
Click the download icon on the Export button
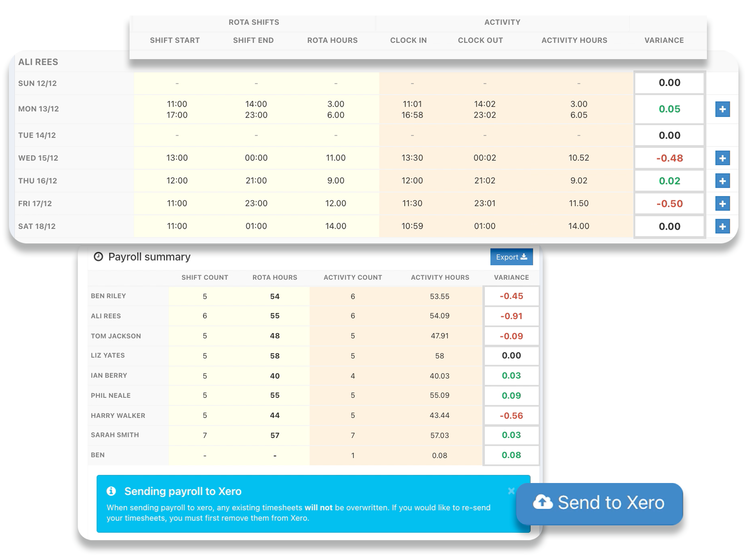[x=524, y=257]
